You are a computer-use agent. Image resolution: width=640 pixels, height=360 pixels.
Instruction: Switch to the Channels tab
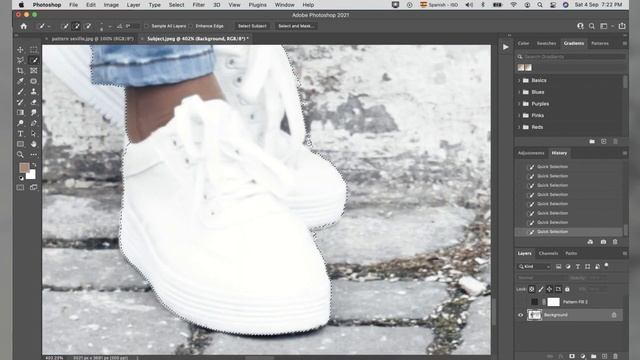[548, 253]
